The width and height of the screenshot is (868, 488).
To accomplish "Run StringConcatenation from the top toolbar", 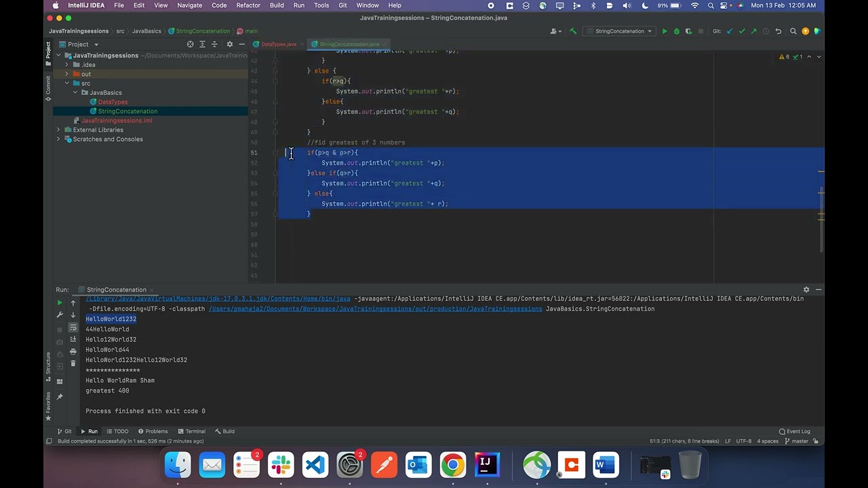I will click(x=665, y=31).
